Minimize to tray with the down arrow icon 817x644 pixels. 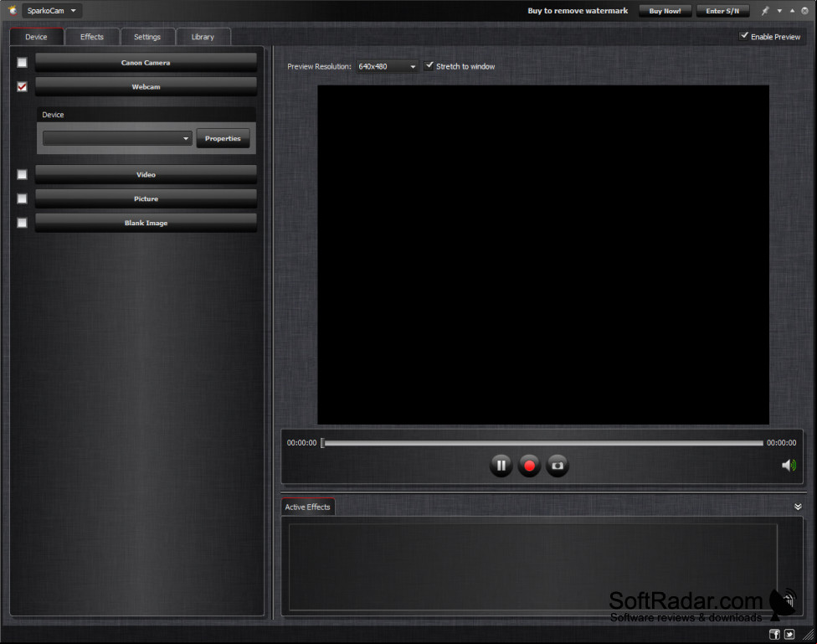pos(779,11)
